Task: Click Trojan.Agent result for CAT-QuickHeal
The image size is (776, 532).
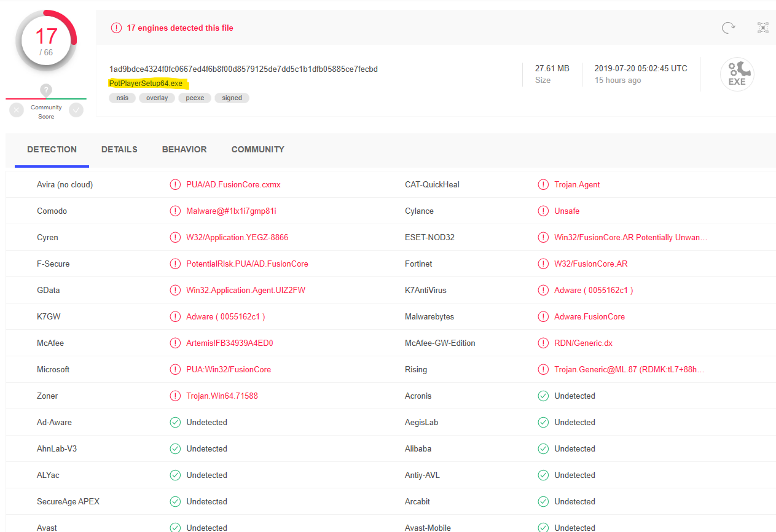Action: click(578, 184)
